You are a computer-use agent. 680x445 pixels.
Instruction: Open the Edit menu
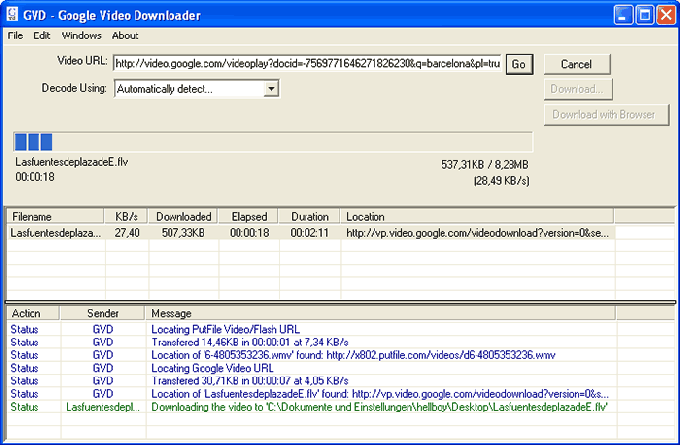click(42, 36)
